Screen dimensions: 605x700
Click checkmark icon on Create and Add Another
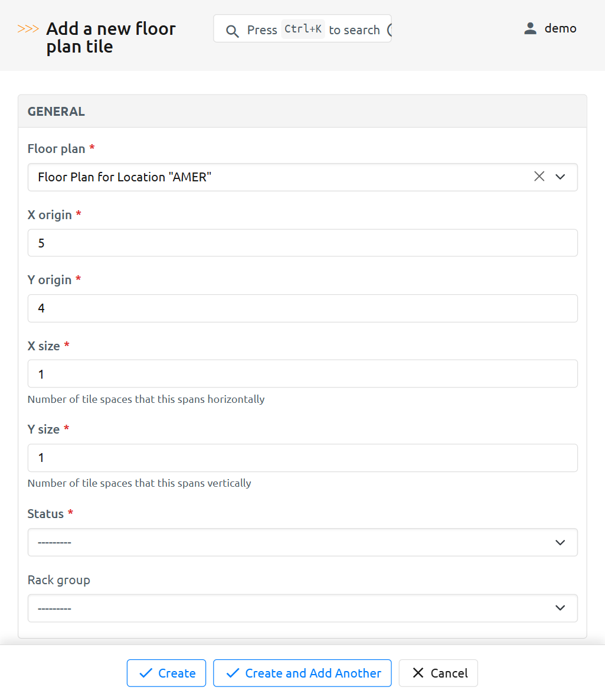(233, 673)
